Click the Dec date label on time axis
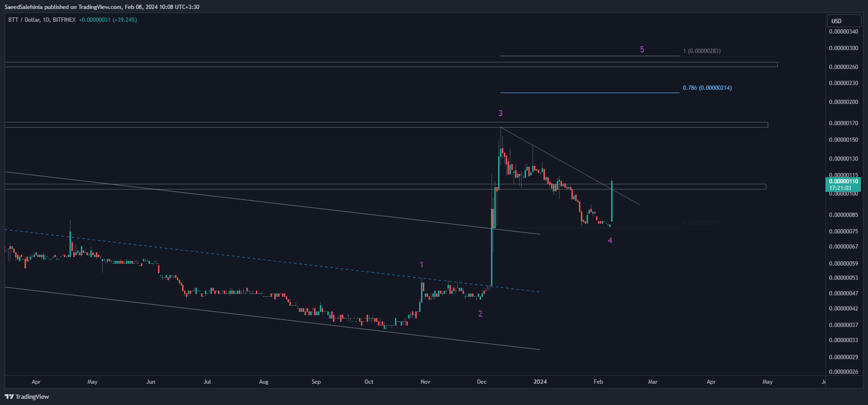 (482, 382)
